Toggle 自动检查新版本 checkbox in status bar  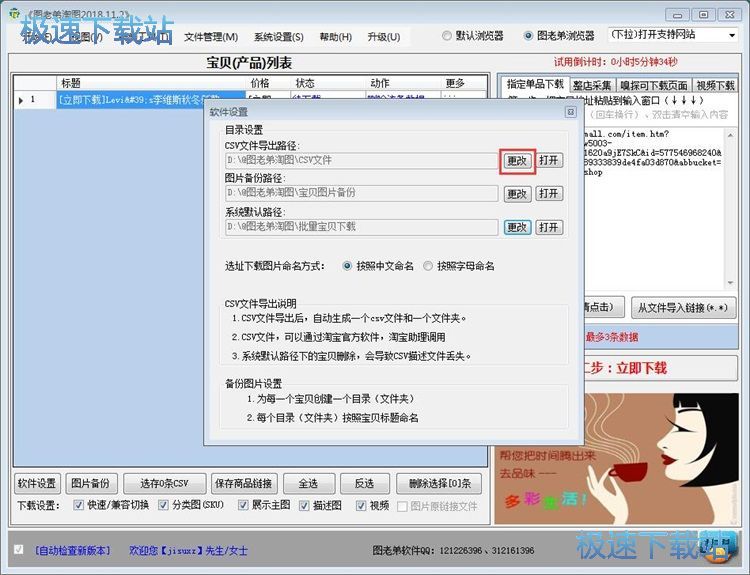(x=18, y=550)
